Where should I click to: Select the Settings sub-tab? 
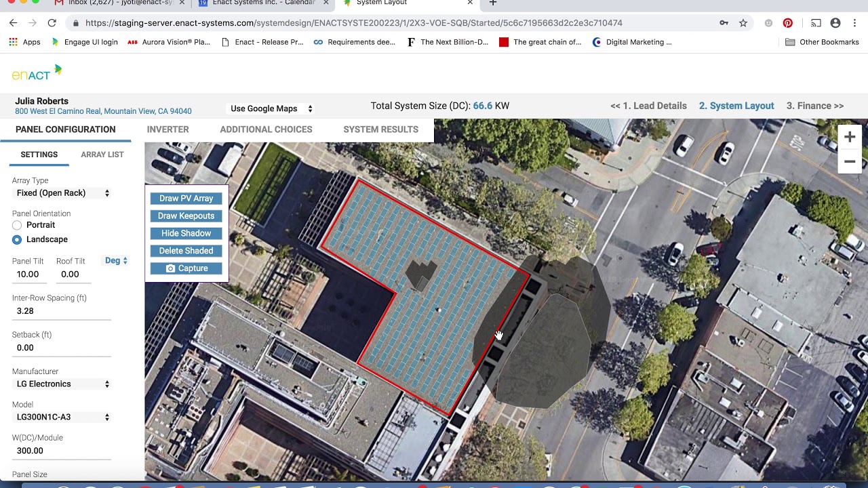coord(39,155)
